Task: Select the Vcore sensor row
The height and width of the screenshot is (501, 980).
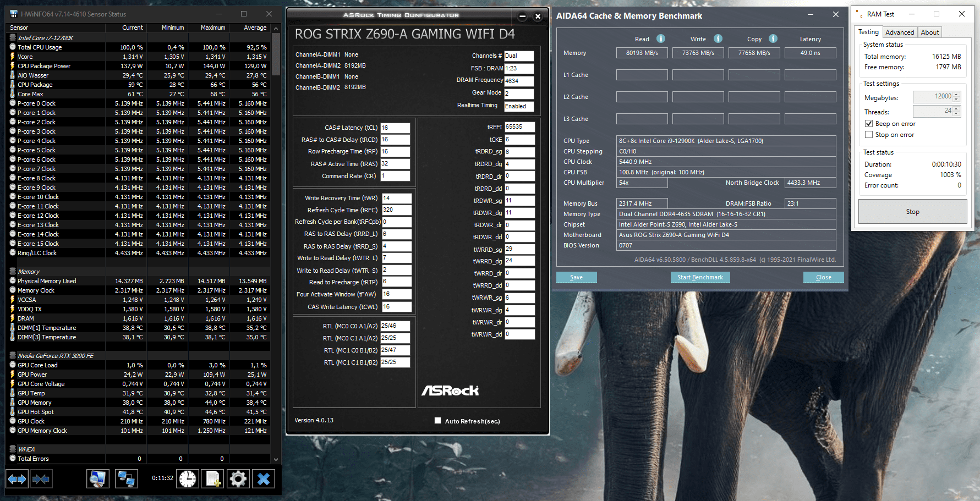Action: click(x=139, y=57)
